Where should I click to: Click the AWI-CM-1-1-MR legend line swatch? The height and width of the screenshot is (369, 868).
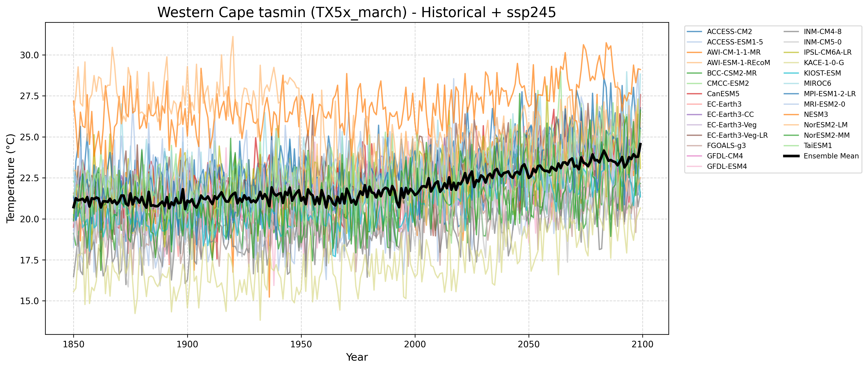(x=695, y=53)
